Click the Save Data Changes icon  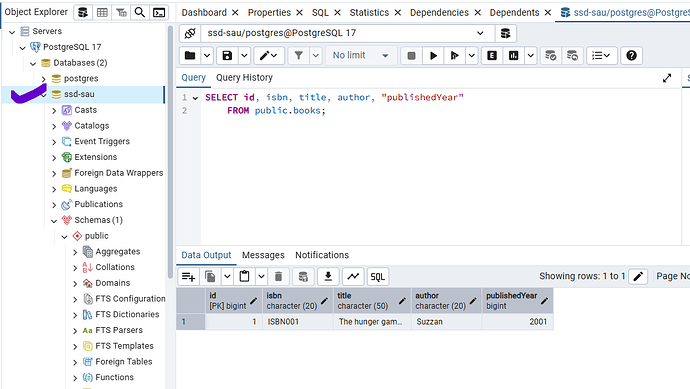(303, 276)
